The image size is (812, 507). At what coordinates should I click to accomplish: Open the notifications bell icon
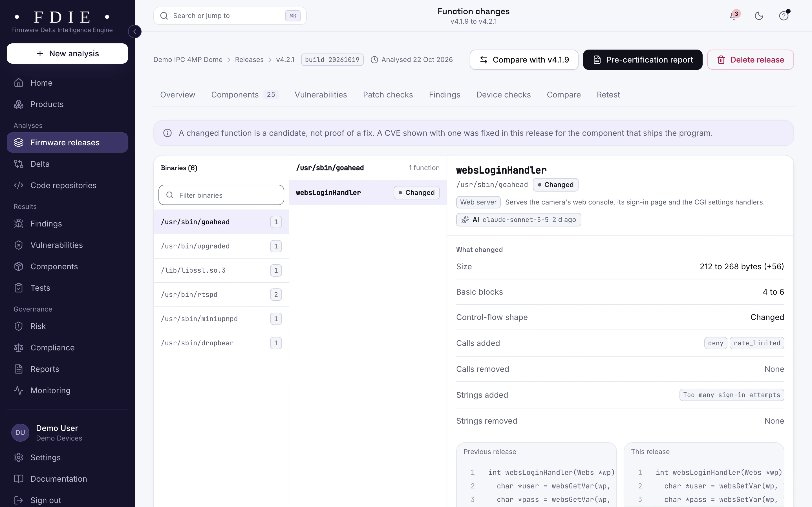(734, 16)
